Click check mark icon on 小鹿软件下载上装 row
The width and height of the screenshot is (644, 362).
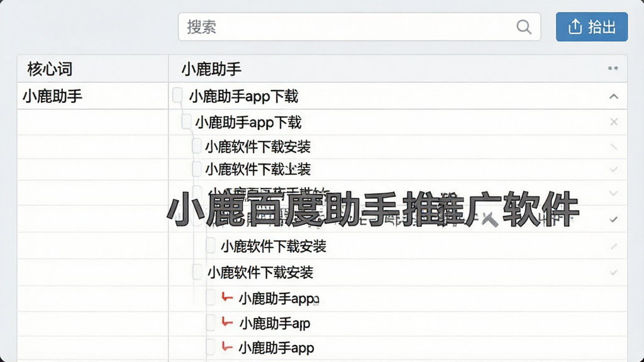pyautogui.click(x=614, y=169)
